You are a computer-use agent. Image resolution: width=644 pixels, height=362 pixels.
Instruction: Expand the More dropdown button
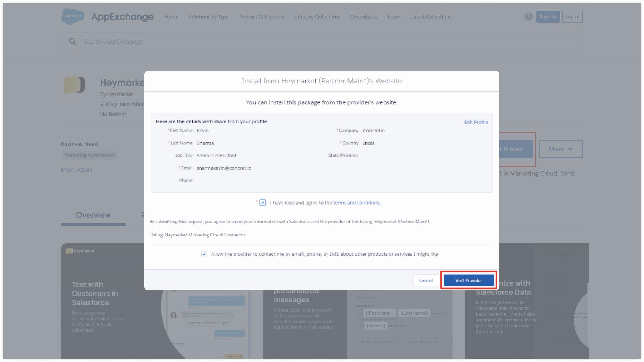pos(561,149)
